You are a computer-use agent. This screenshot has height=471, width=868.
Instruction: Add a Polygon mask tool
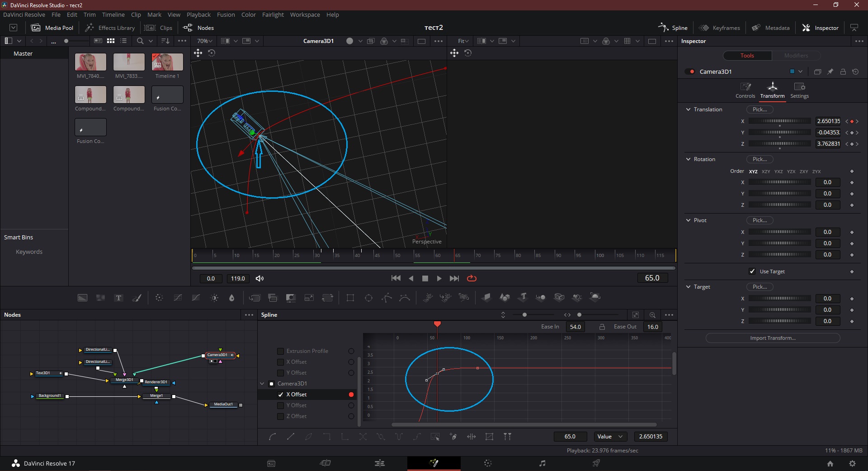click(x=387, y=298)
